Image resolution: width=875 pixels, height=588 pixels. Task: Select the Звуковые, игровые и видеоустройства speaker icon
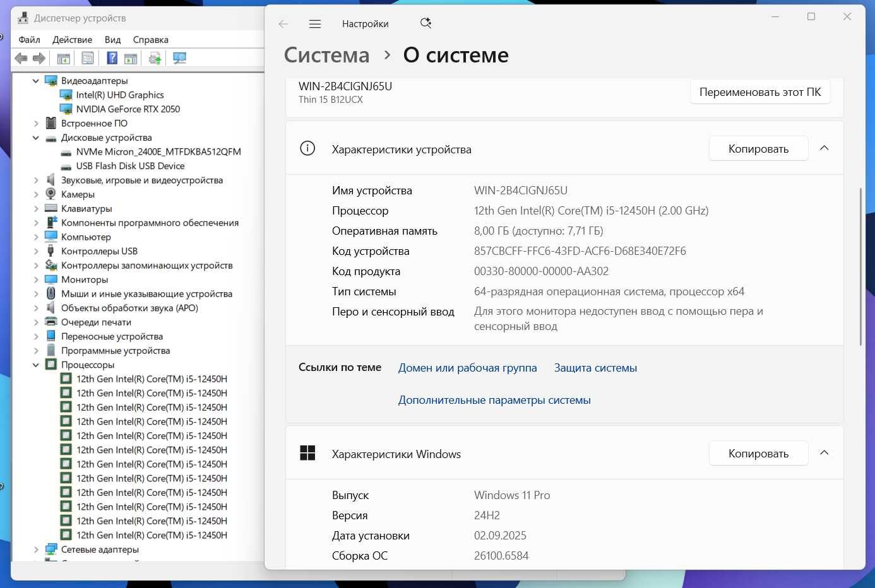(x=51, y=180)
